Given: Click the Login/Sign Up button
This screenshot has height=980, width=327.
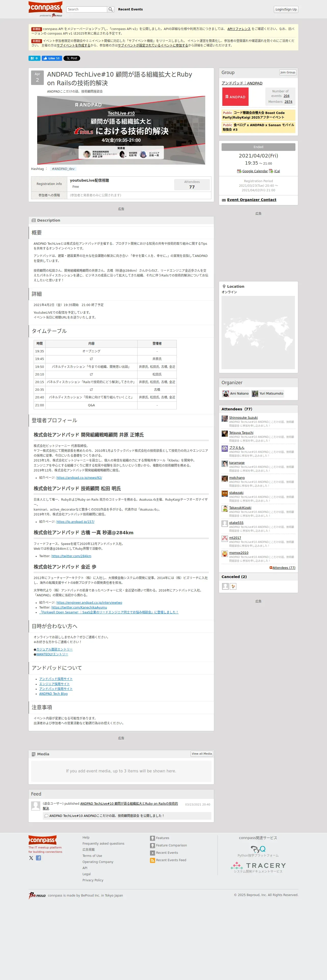Looking at the screenshot, I should tap(286, 9).
